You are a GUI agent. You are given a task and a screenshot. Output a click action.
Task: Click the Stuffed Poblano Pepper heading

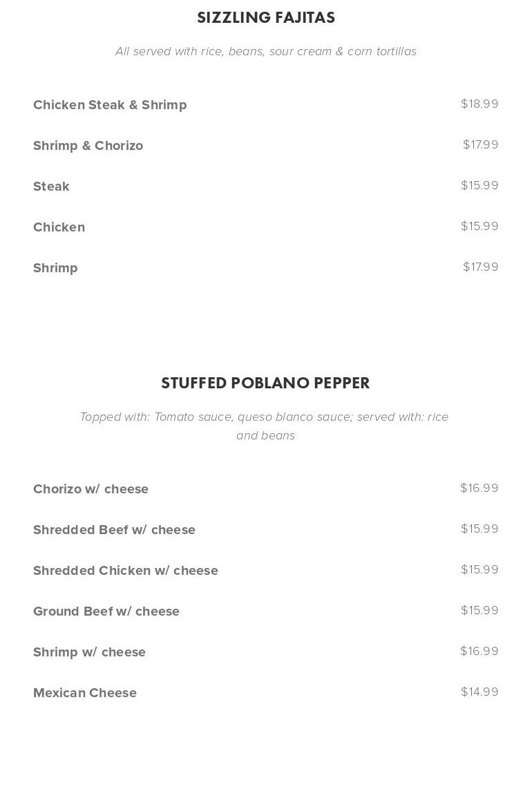[266, 383]
